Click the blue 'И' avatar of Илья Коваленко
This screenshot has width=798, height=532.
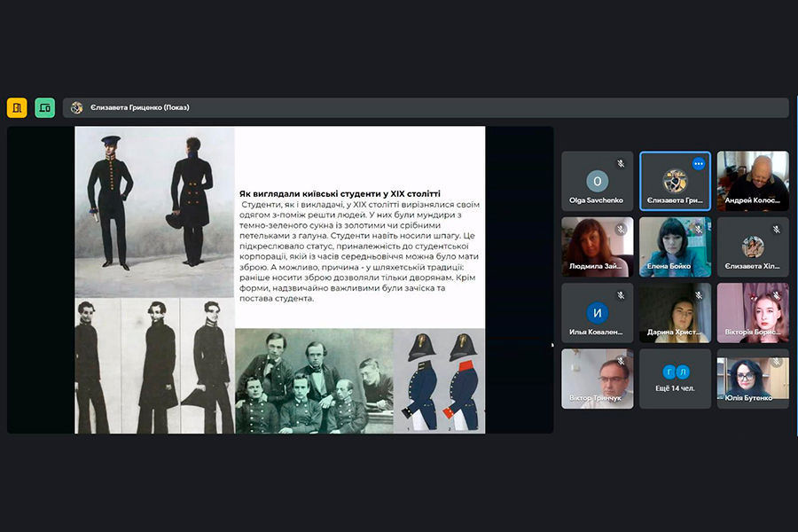click(x=597, y=313)
